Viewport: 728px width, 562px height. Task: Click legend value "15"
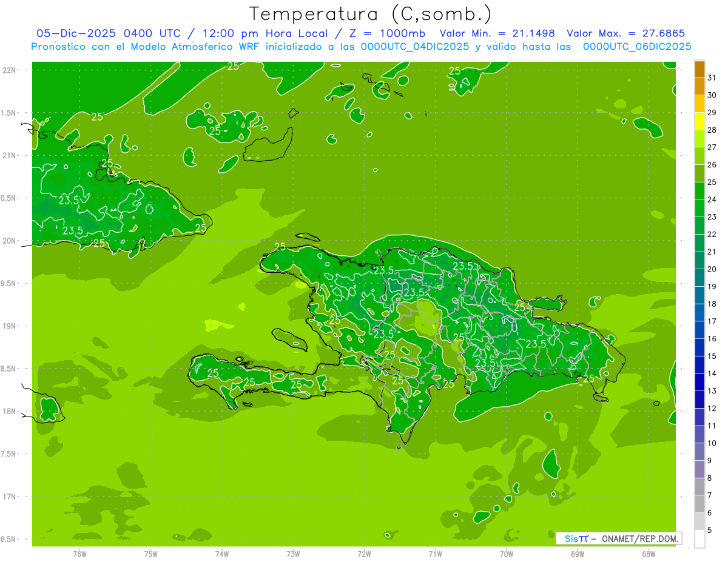pos(712,356)
